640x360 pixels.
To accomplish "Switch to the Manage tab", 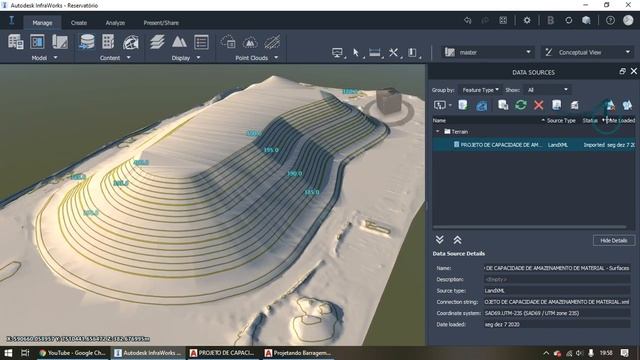I will point(42,23).
